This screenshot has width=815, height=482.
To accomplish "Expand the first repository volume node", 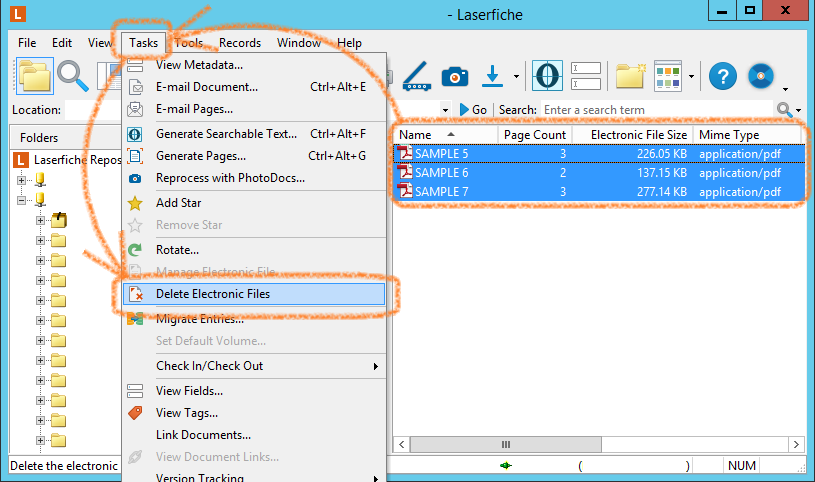I will [21, 180].
